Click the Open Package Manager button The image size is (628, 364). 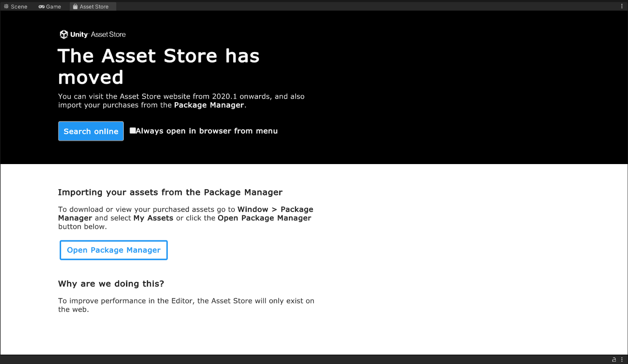click(113, 250)
